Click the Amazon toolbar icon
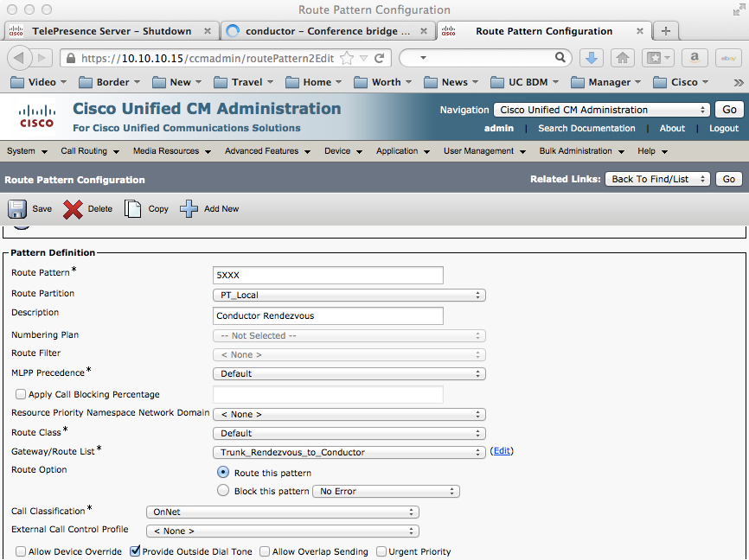 (x=695, y=58)
